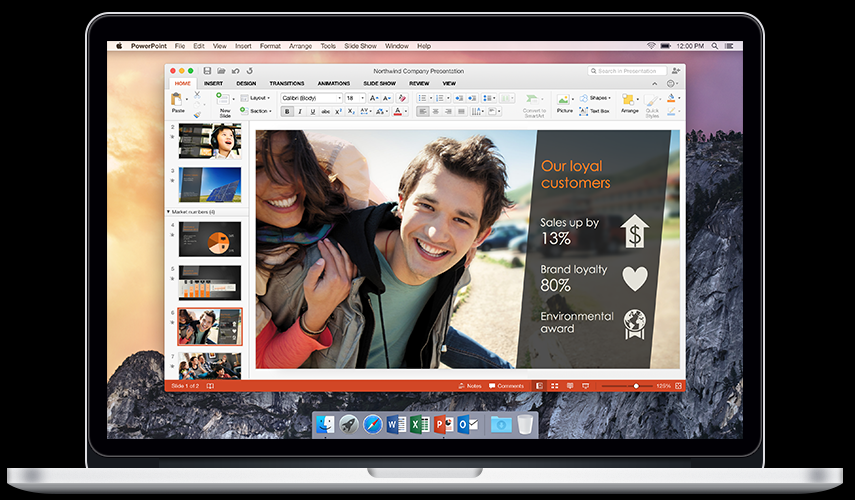Click the Picture icon in the ribbon
Viewport: 855px width, 500px height.
[564, 103]
